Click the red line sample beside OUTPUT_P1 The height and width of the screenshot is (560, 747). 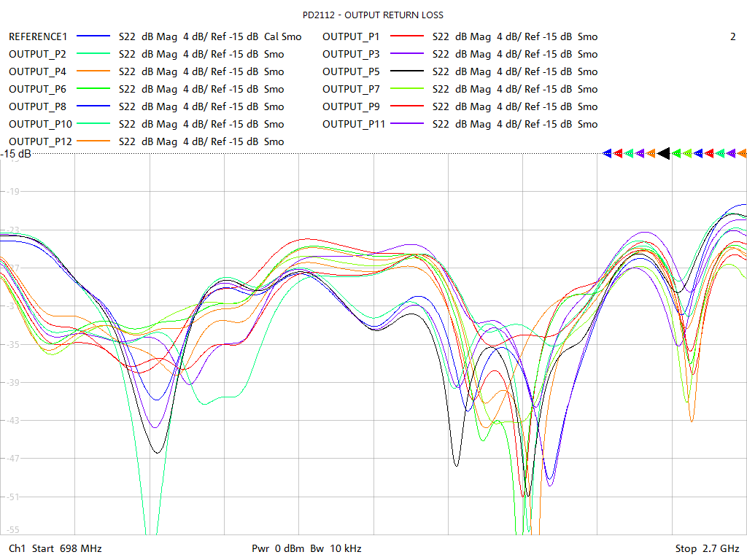[407, 36]
